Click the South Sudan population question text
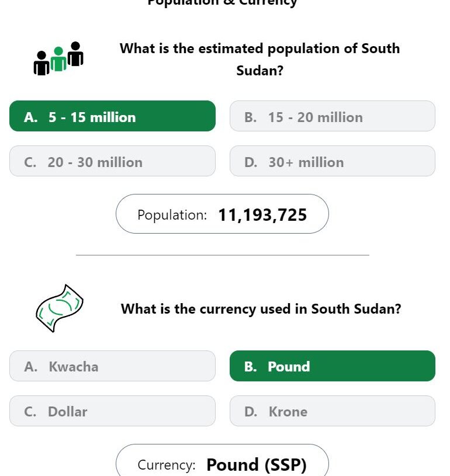 260,59
